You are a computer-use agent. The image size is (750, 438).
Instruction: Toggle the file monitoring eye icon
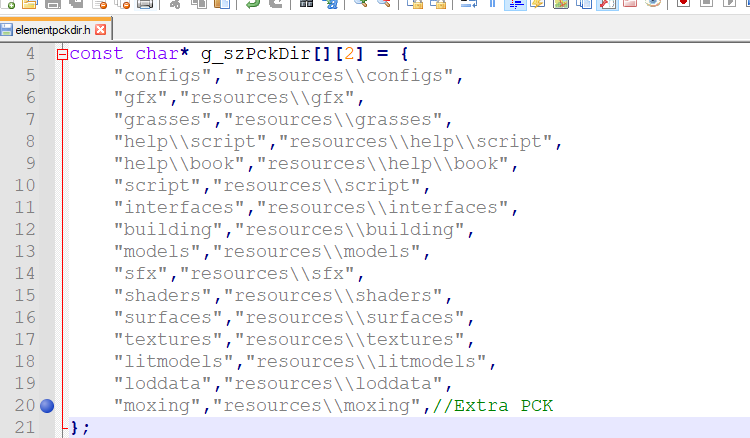(653, 4)
